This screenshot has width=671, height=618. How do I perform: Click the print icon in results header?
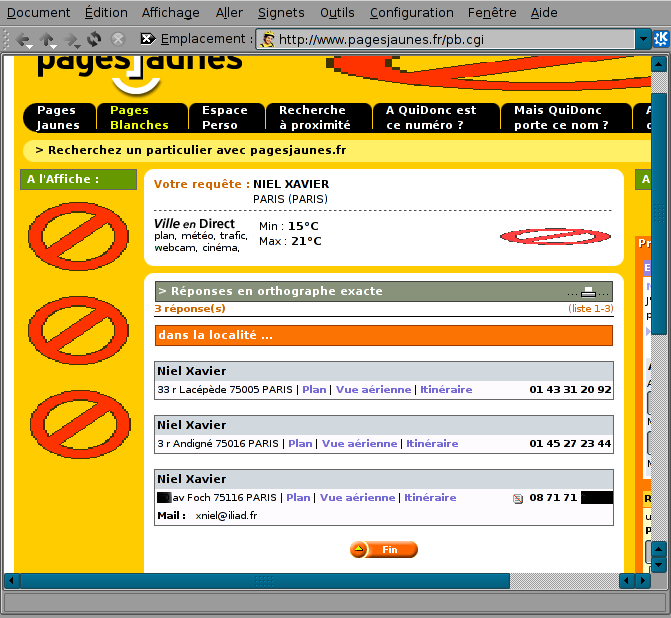click(589, 292)
